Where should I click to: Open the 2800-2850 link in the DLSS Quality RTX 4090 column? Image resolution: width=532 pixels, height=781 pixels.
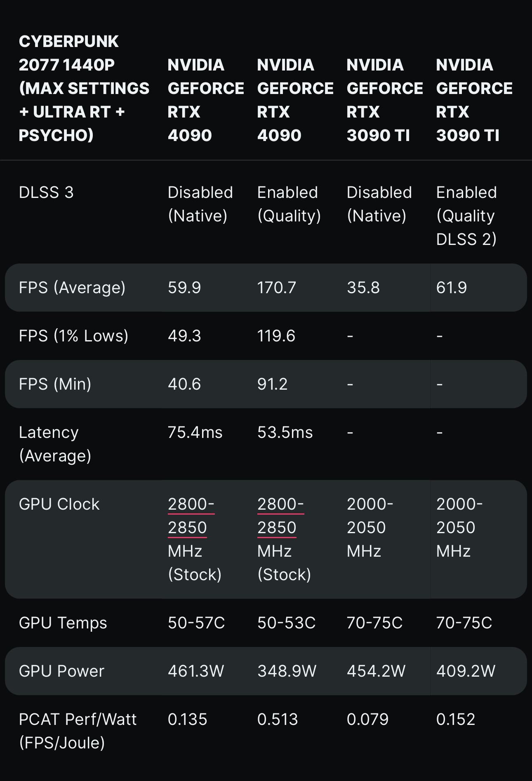280,515
